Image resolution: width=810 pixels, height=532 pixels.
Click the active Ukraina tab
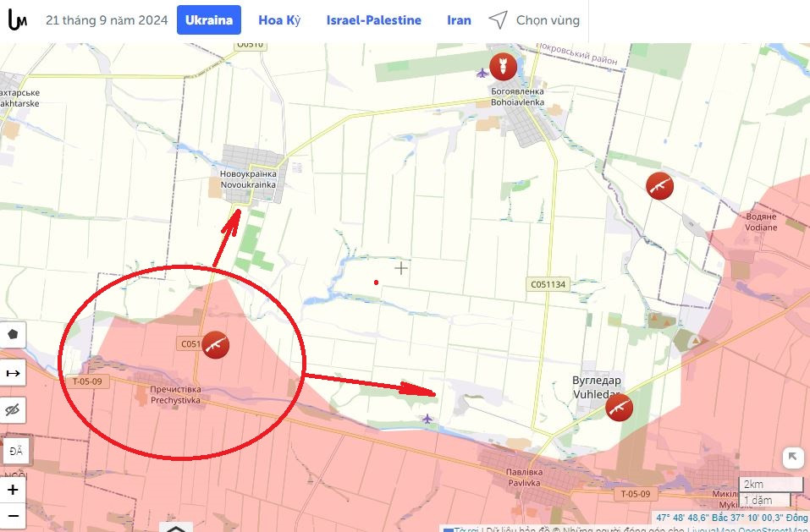click(x=208, y=19)
